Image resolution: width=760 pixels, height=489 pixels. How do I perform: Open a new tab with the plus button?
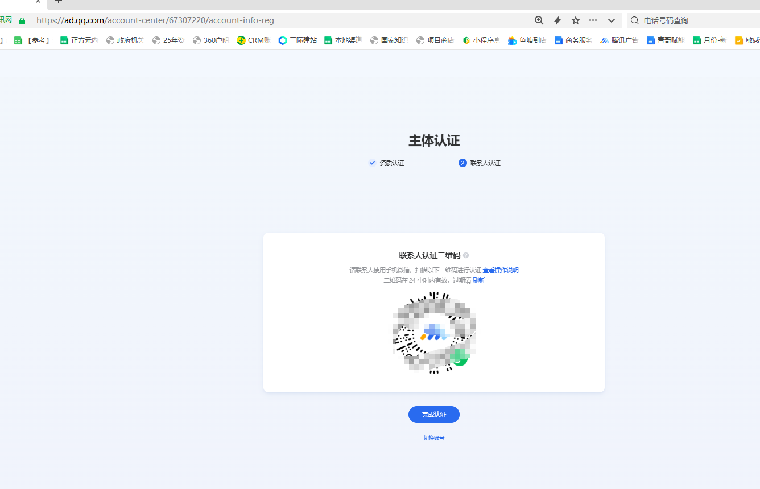click(58, 3)
